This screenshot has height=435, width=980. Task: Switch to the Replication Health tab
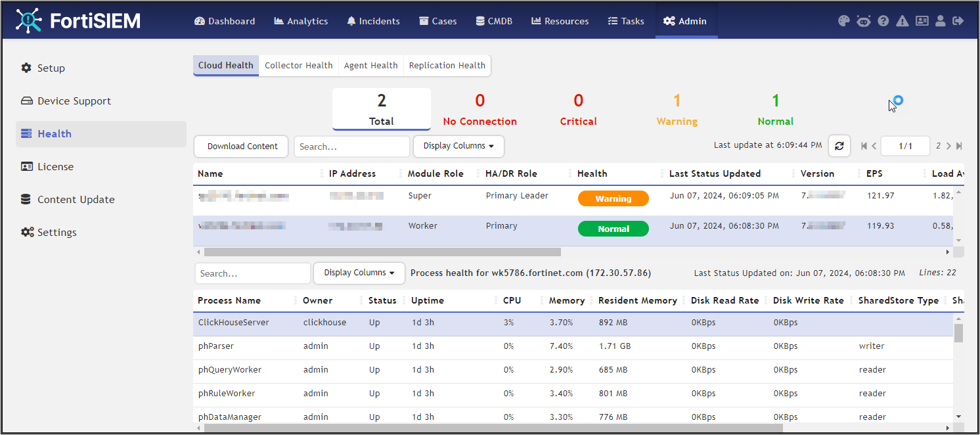[x=447, y=65]
